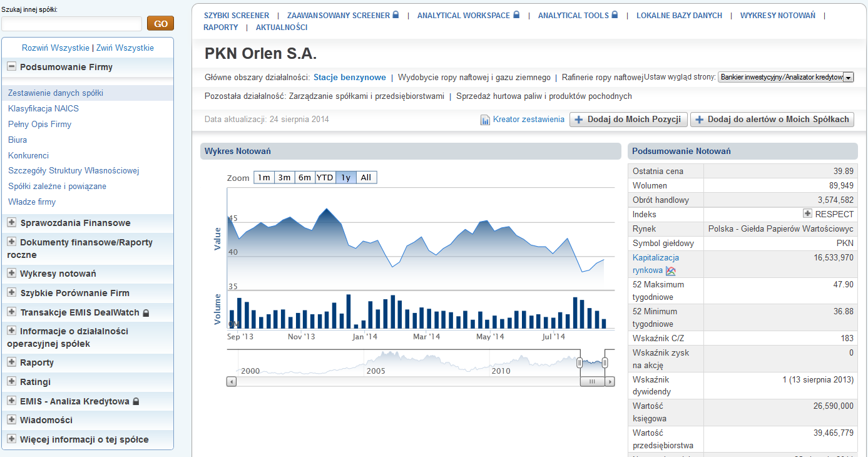Open the Ustaw wygląd strony dropdown

786,77
